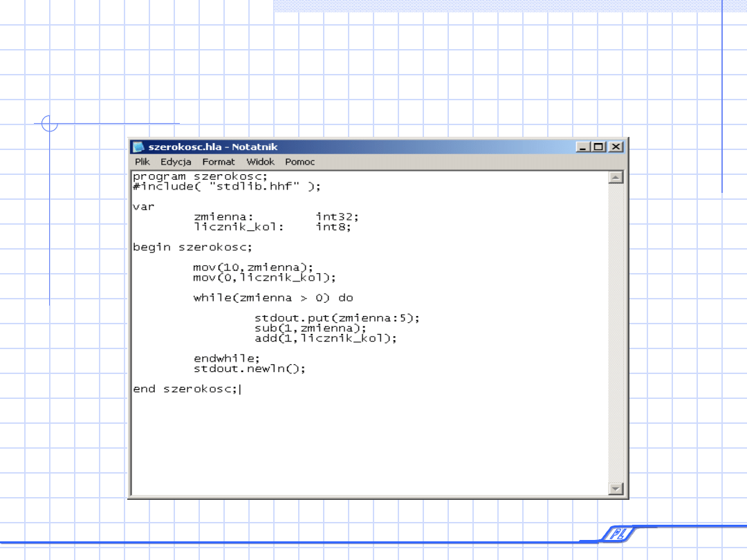747x560 pixels.
Task: Place cursor on the #include stdlib.hhf line
Action: [x=227, y=186]
